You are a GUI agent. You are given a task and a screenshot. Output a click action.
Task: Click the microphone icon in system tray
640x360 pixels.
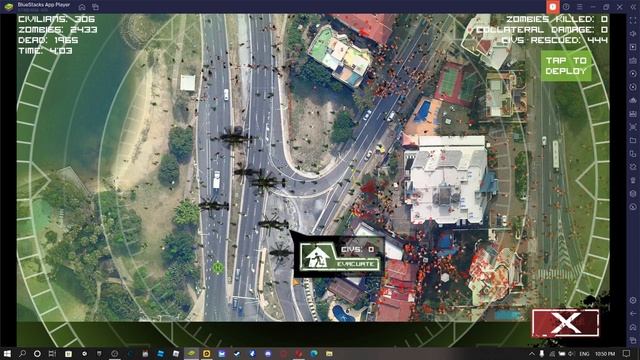tap(542, 353)
